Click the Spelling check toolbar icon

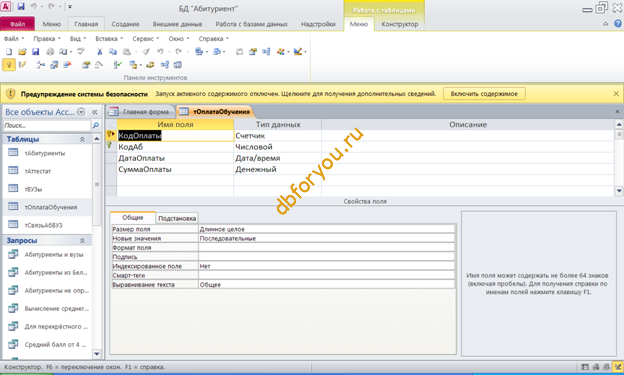[x=81, y=51]
